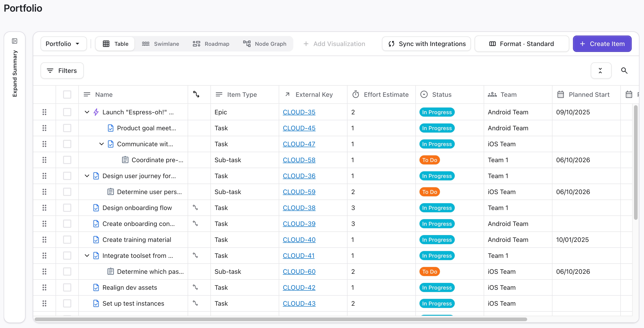This screenshot has height=328, width=644.
Task: Click drag handle of Create training material row
Action: (44, 239)
